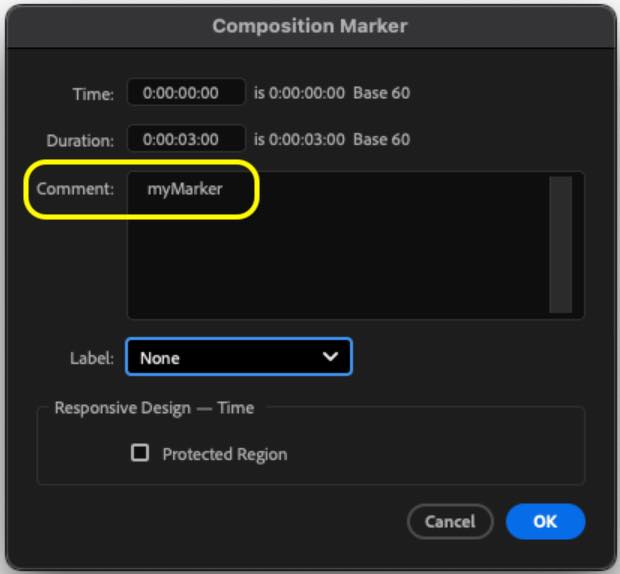Click the Protected Region label text

coord(224,454)
